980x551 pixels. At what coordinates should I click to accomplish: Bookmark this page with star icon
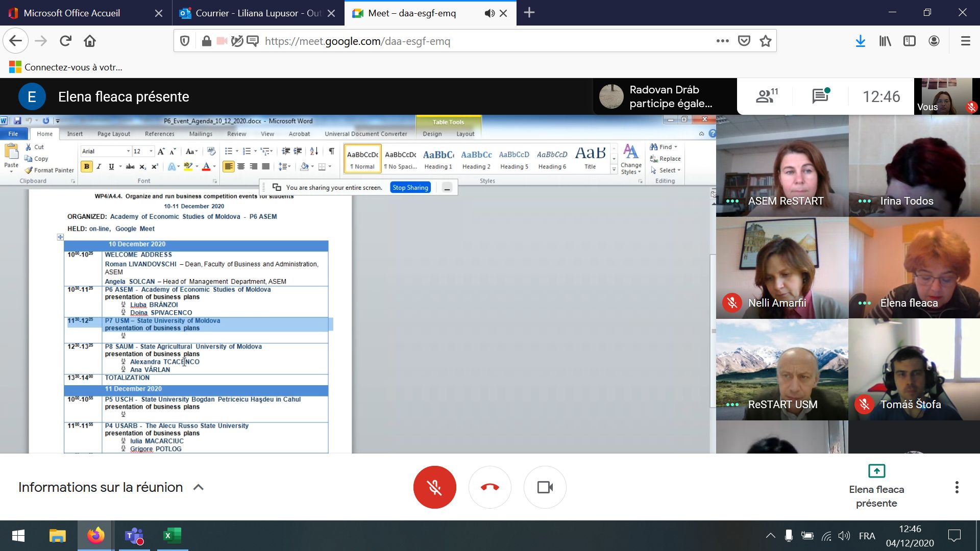click(x=765, y=41)
